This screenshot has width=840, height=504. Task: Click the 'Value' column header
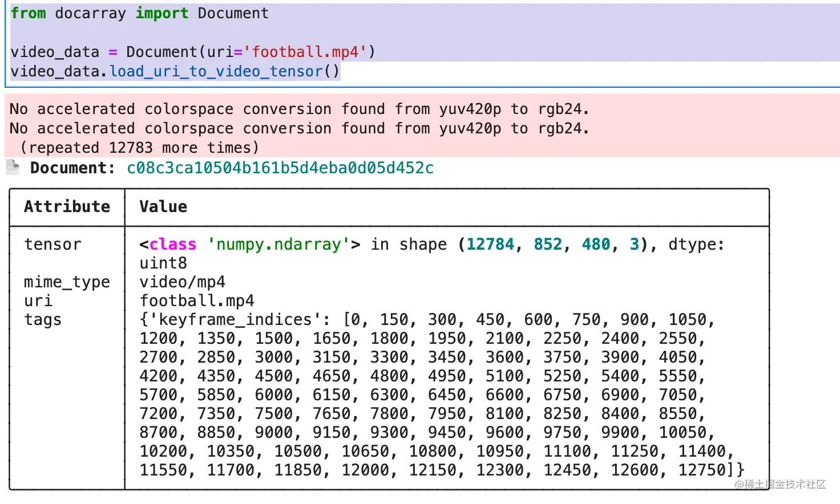click(163, 206)
